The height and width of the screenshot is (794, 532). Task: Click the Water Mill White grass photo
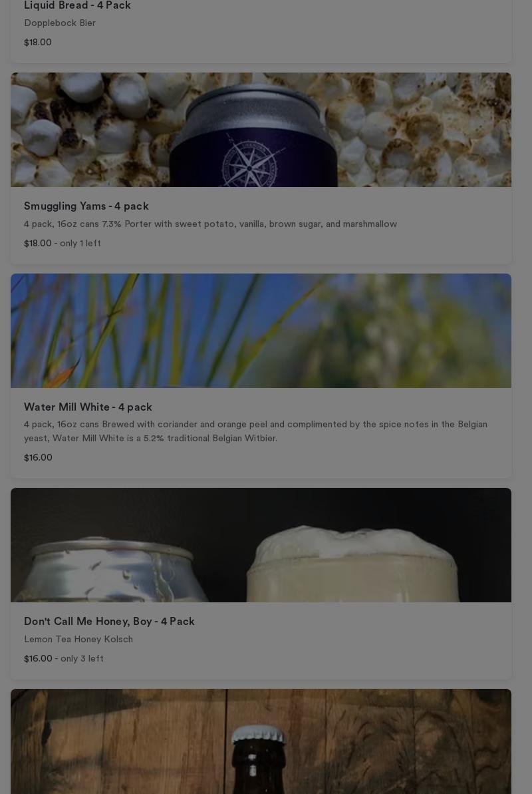[261, 331]
